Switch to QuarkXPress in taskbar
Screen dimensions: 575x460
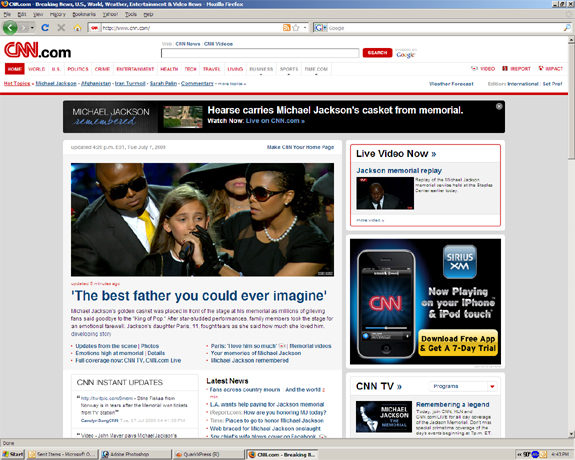pos(209,454)
